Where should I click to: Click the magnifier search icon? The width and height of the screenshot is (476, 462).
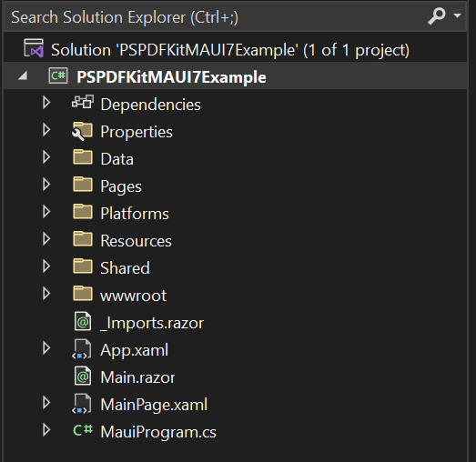pyautogui.click(x=436, y=15)
